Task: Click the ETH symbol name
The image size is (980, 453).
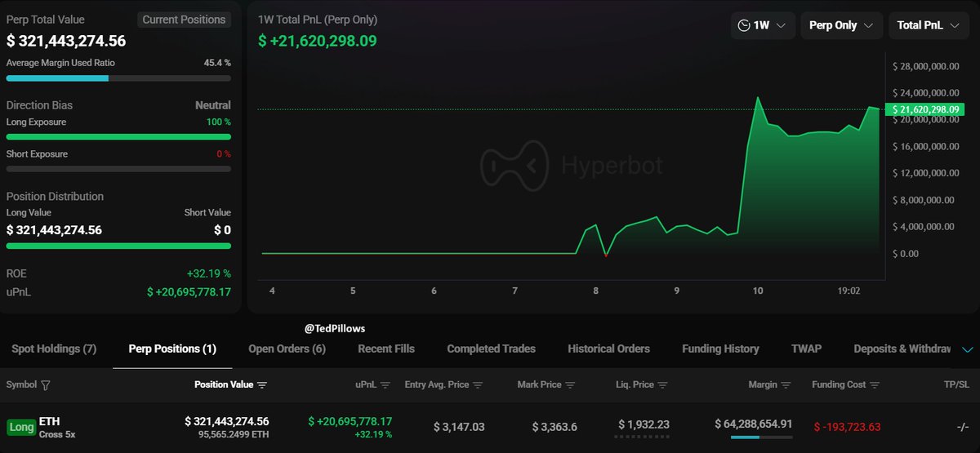Action: [x=50, y=421]
